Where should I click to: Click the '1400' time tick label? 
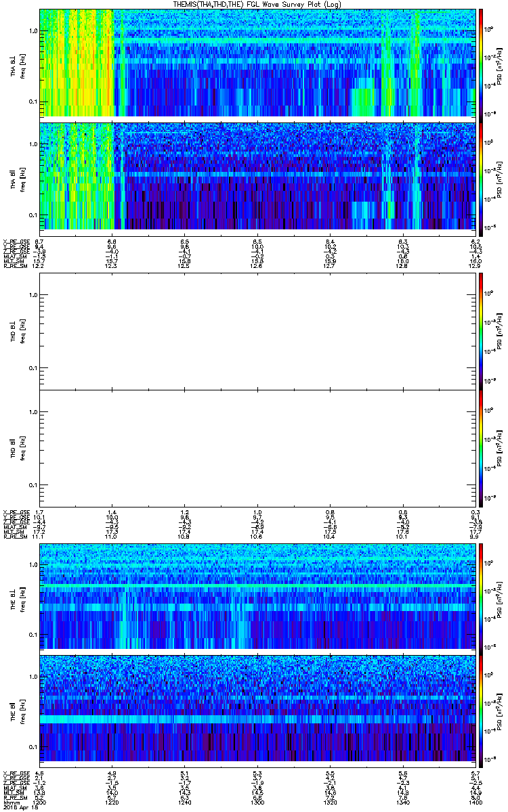tap(475, 801)
